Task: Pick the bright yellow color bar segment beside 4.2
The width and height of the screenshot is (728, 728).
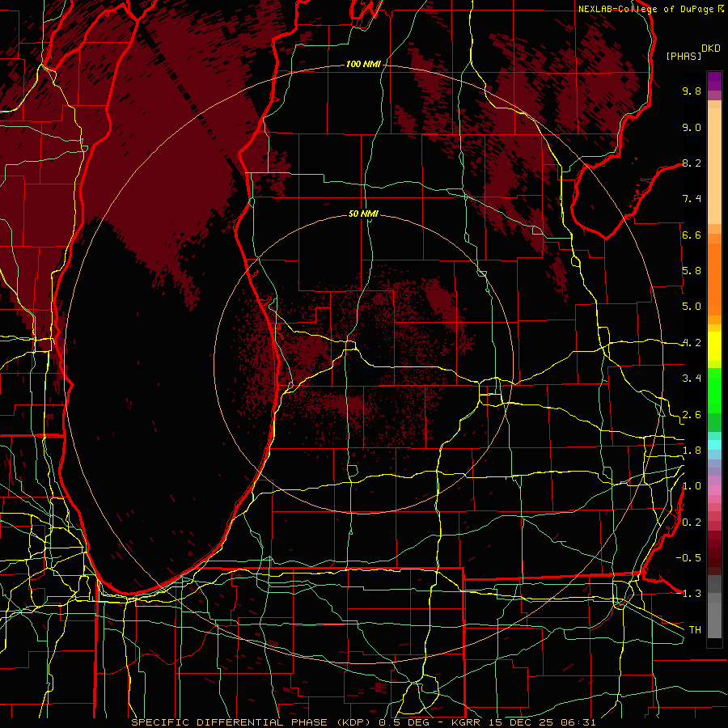Action: click(714, 346)
